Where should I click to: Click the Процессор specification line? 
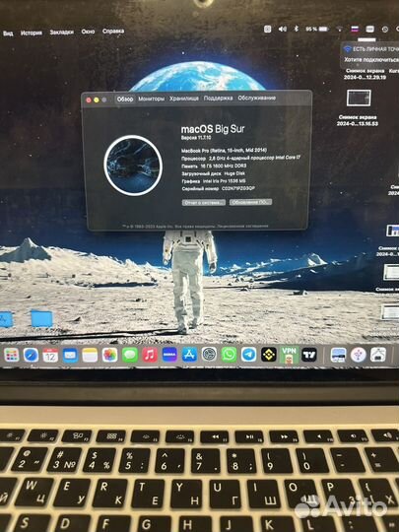coord(241,158)
